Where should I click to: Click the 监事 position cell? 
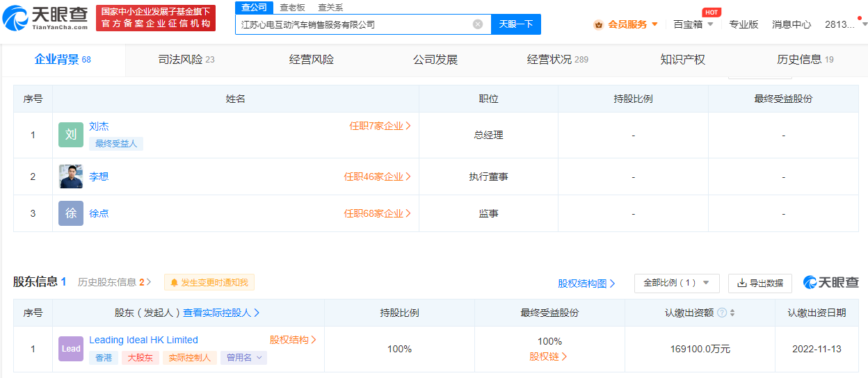(x=488, y=213)
